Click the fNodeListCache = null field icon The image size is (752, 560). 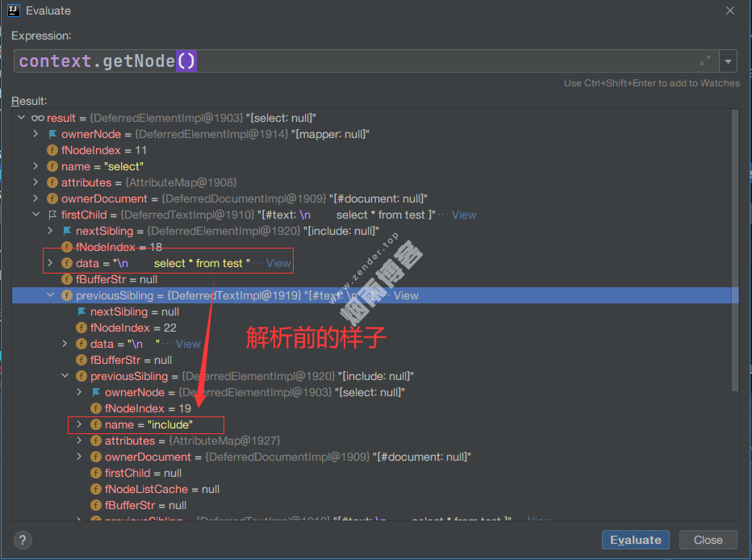pos(96,489)
